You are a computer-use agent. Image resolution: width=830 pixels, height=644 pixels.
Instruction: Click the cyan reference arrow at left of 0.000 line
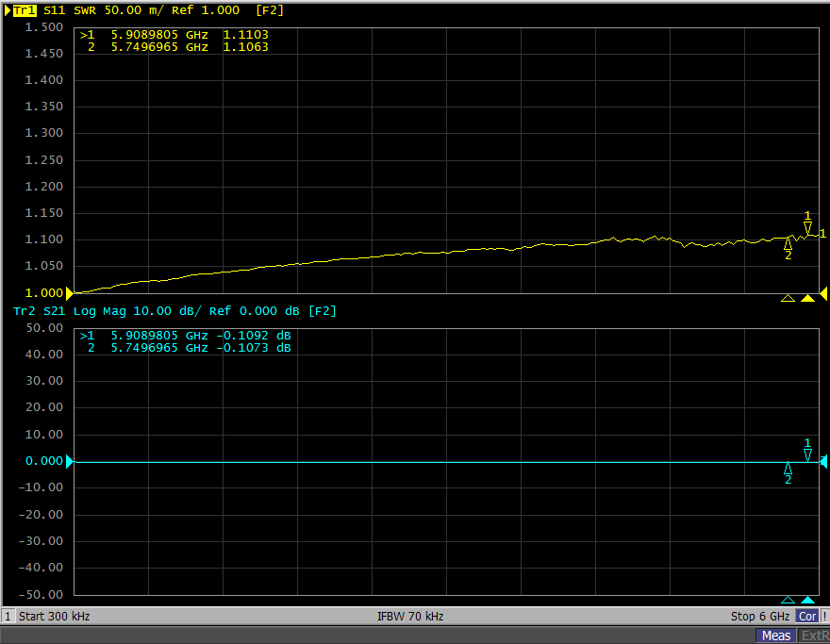click(x=69, y=462)
